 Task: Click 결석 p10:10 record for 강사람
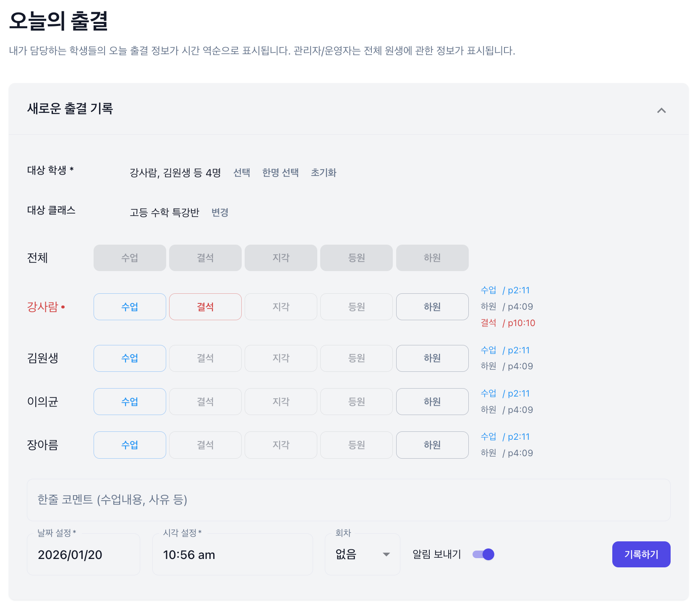pos(508,323)
